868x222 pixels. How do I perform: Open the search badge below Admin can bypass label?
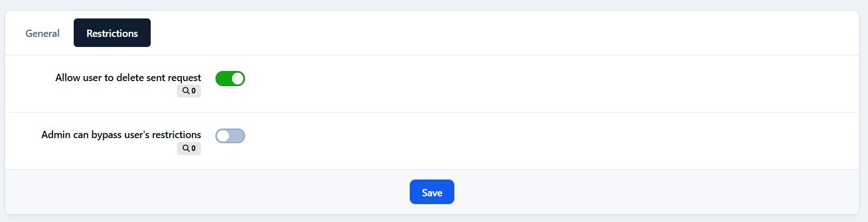click(x=189, y=148)
